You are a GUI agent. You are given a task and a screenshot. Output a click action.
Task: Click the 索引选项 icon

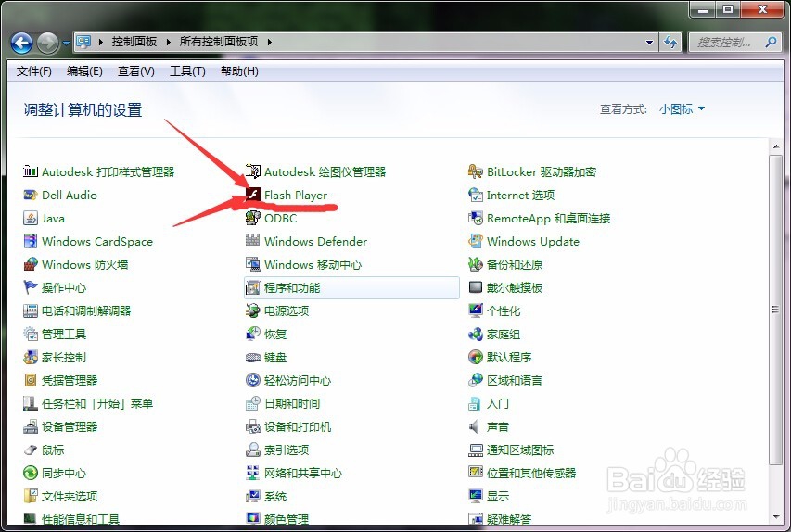coord(253,450)
